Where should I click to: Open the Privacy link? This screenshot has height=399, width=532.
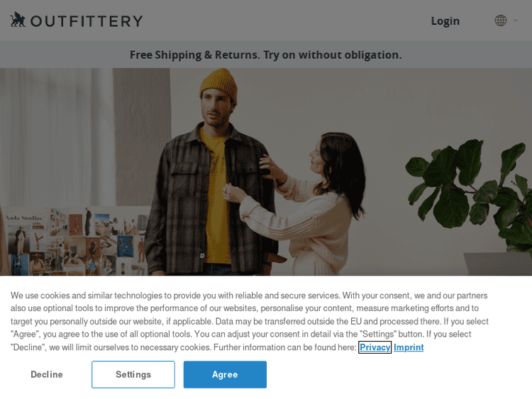[375, 347]
